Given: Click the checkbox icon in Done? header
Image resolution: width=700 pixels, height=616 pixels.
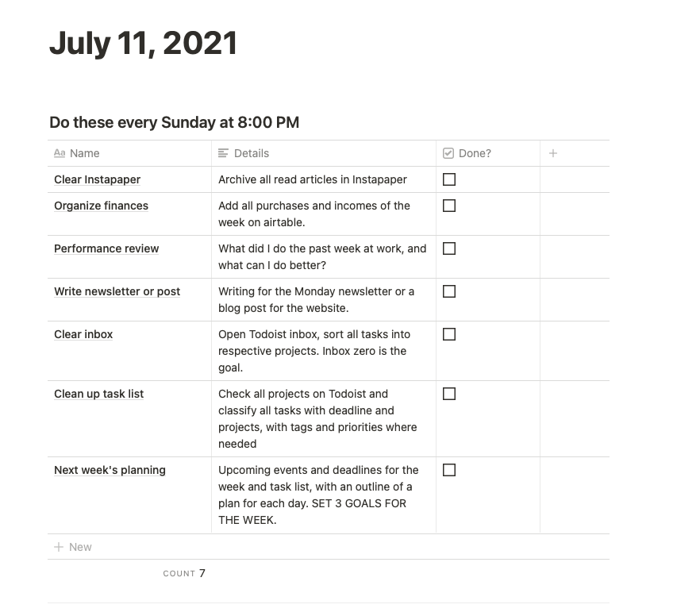Looking at the screenshot, I should (448, 153).
